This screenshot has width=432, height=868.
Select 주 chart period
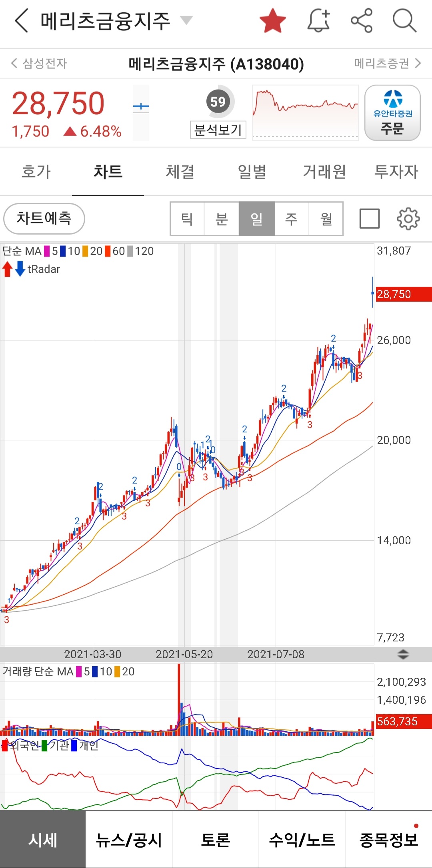292,219
